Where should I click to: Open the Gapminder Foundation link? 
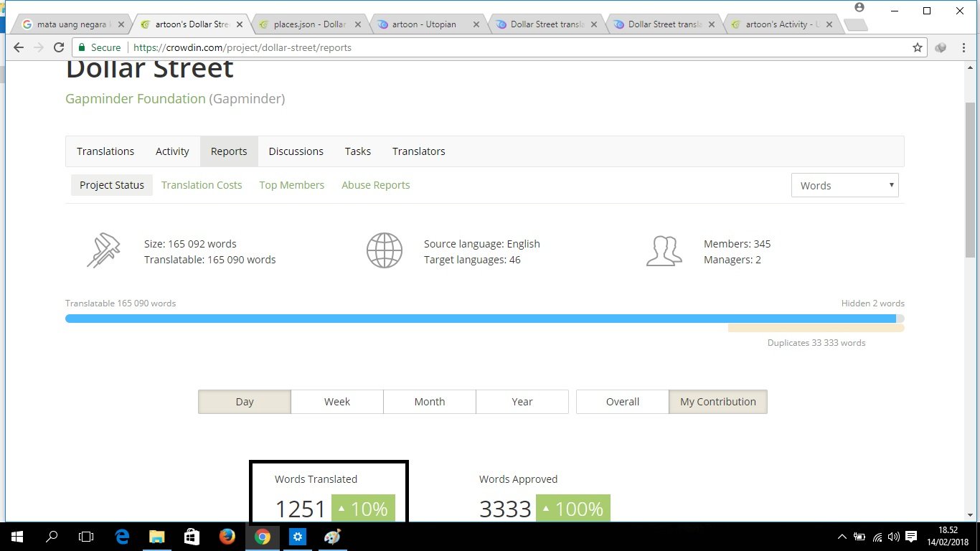pos(136,99)
